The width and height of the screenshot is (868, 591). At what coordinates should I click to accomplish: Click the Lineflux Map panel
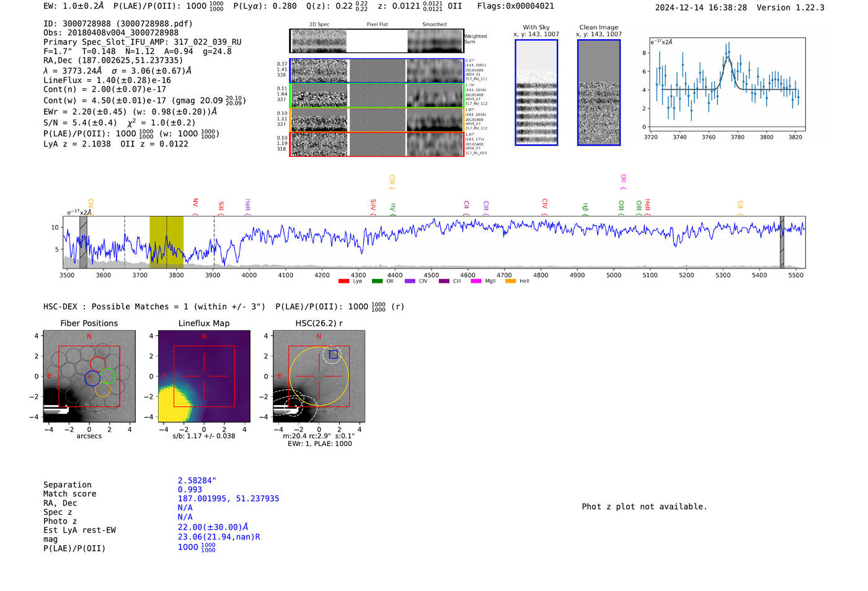pyautogui.click(x=204, y=376)
